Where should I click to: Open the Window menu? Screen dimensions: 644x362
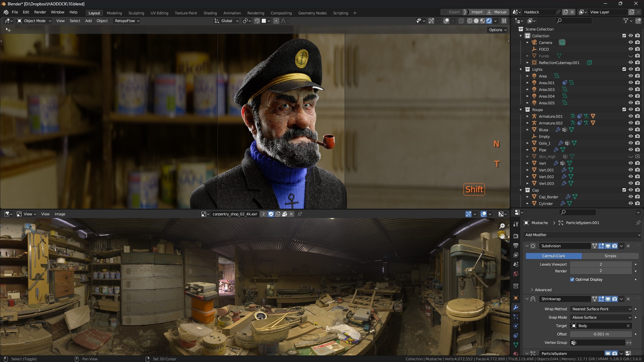coord(57,12)
